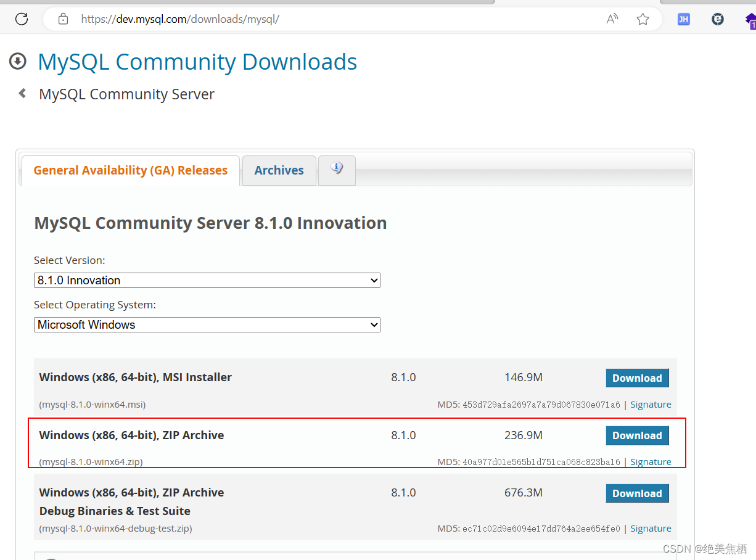756x560 pixels.
Task: Download the MSI Installer 146.9M
Action: (x=637, y=378)
